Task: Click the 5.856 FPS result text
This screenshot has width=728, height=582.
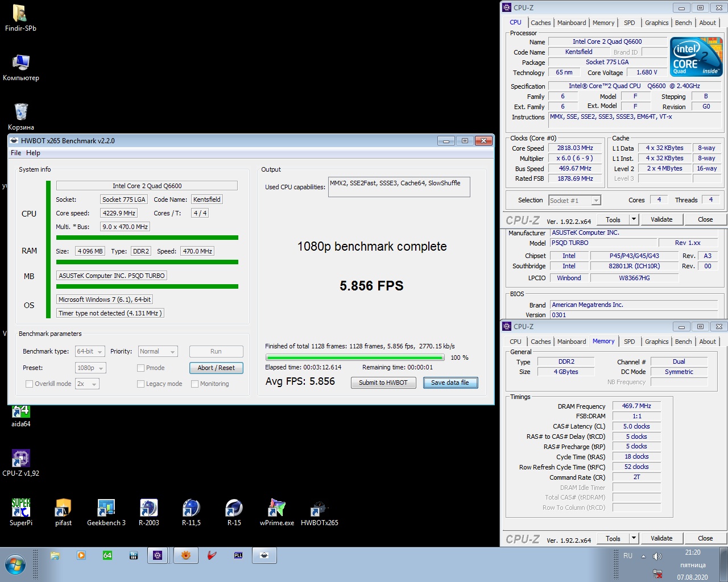Action: pyautogui.click(x=371, y=286)
